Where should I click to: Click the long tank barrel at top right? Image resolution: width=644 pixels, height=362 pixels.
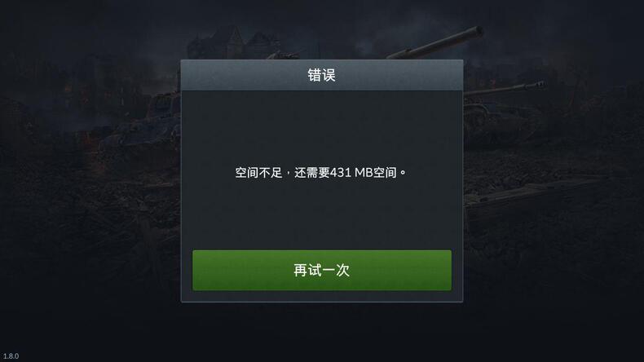[435, 43]
